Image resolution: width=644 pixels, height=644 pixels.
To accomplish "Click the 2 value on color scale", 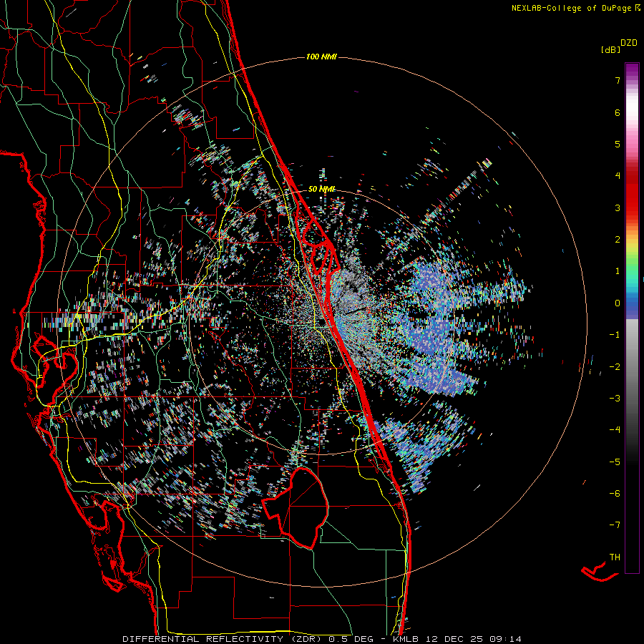I will (618, 240).
